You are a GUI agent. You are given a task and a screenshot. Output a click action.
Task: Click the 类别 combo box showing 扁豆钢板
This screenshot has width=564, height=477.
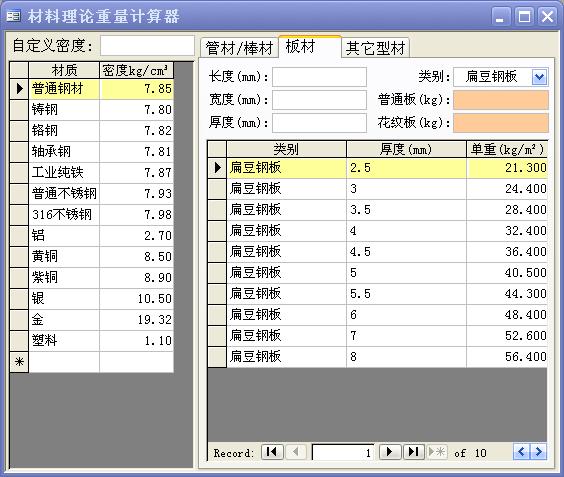[500, 77]
